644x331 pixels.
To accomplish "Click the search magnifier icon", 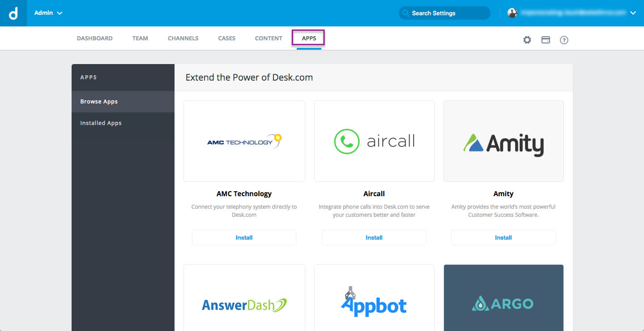I will click(406, 13).
